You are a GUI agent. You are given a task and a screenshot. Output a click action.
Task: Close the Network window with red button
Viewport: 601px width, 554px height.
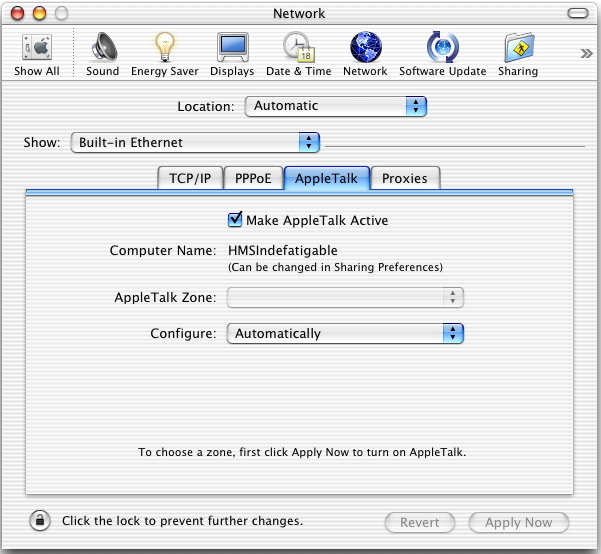pyautogui.click(x=17, y=13)
